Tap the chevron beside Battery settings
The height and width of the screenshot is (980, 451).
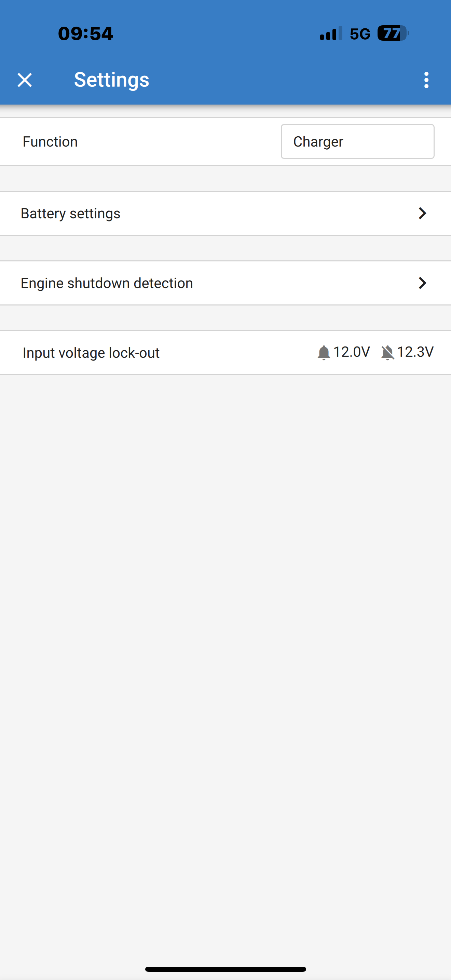click(422, 214)
